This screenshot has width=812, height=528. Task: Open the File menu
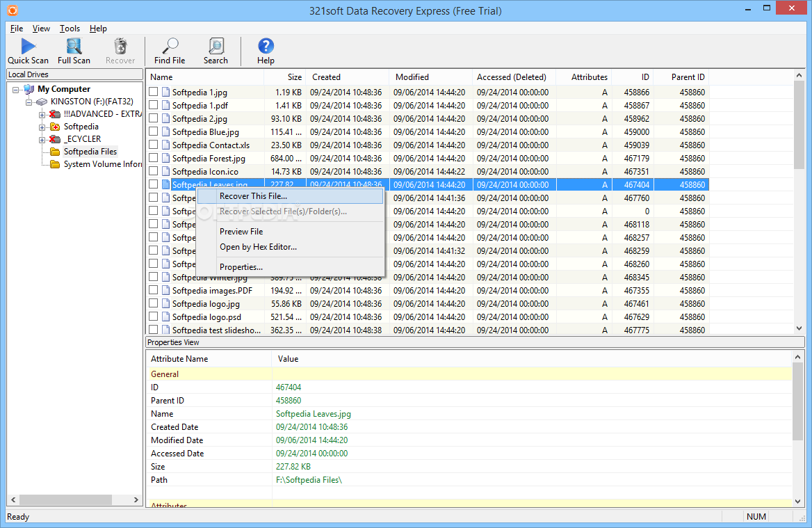pyautogui.click(x=17, y=29)
